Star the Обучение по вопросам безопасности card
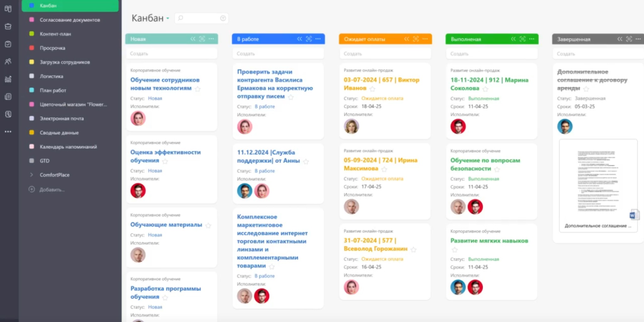Viewport: 644px width, 322px height. (x=497, y=169)
